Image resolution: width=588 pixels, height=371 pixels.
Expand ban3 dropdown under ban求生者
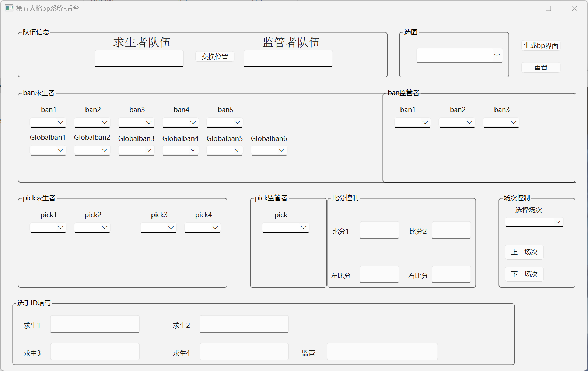click(136, 122)
